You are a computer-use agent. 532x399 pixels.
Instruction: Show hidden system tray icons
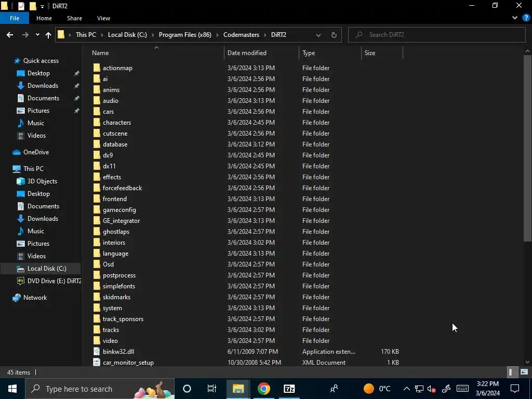[x=406, y=389]
